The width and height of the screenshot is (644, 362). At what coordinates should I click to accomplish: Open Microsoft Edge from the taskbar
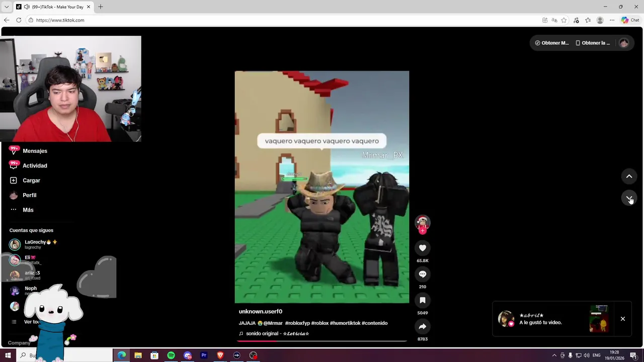pos(122,355)
